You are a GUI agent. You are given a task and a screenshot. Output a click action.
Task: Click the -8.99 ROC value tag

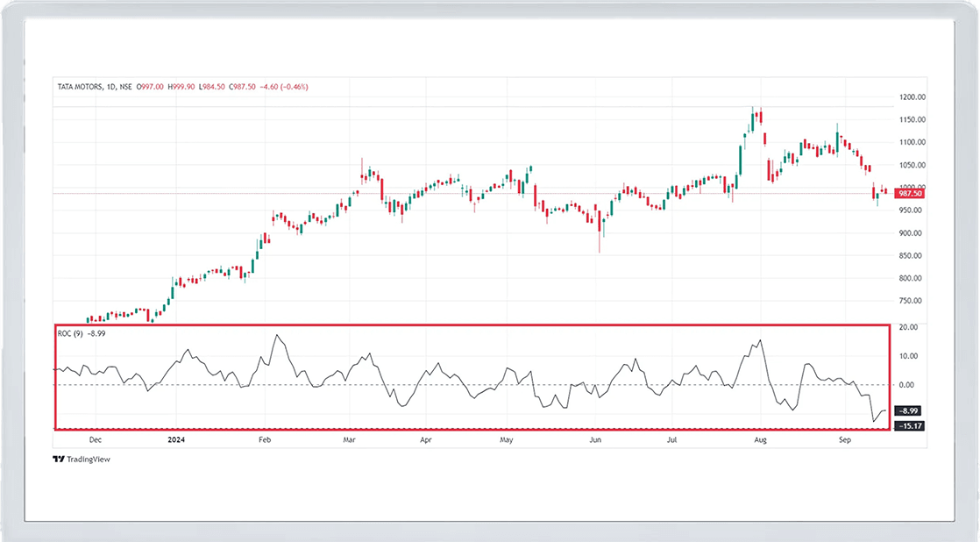(x=908, y=410)
